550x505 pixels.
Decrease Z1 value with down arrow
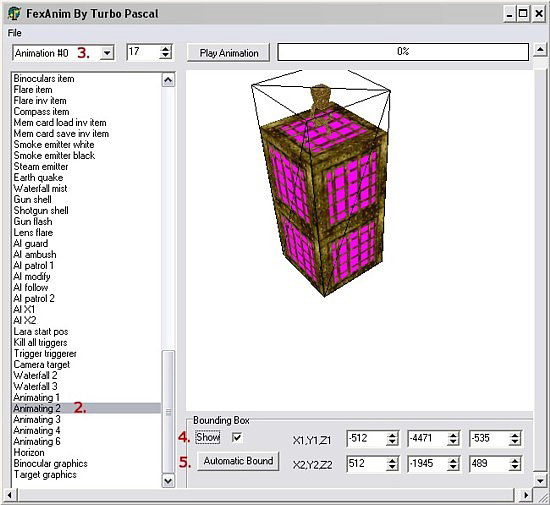[515, 442]
